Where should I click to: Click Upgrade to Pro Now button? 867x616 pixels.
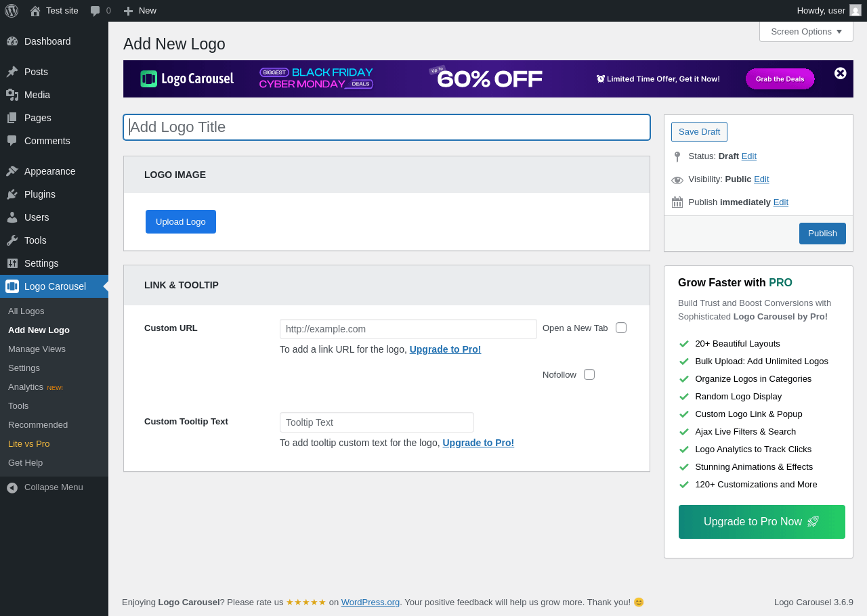coord(762,522)
